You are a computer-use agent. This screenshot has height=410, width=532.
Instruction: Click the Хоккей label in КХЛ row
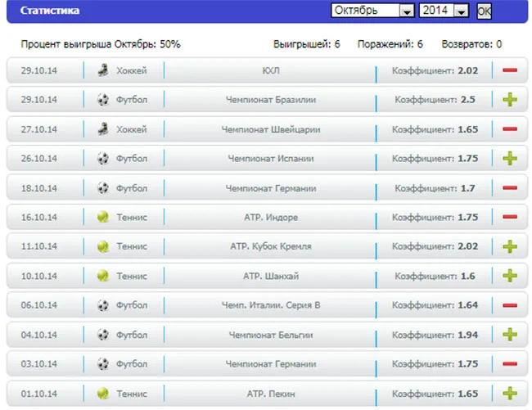pyautogui.click(x=132, y=70)
